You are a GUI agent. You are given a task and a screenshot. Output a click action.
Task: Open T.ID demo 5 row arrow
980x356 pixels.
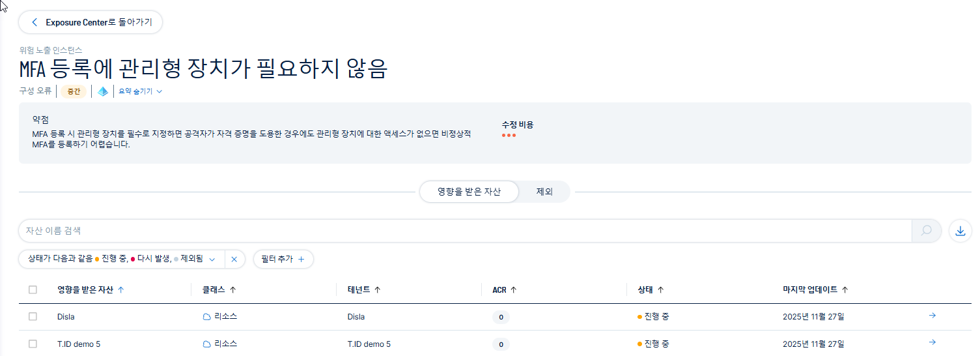pyautogui.click(x=932, y=343)
